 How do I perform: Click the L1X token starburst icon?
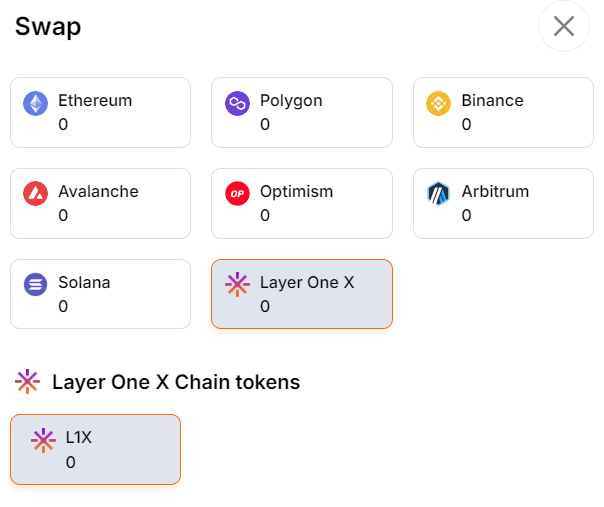[43, 440]
